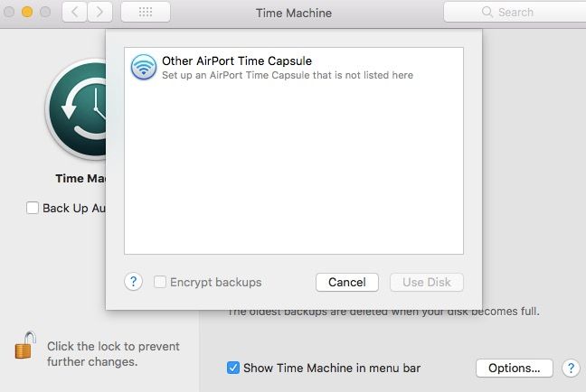586x392 pixels.
Task: Uncheck Show Time Machine in menu bar
Action: click(x=233, y=368)
